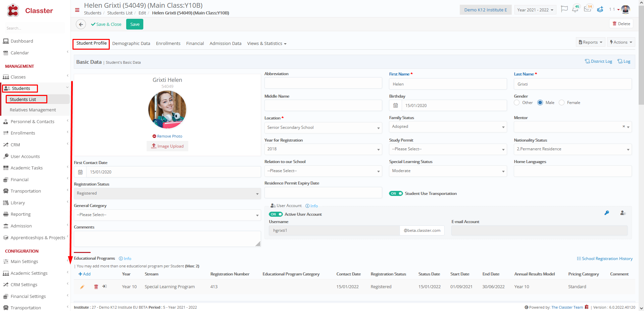Open bell notifications with 45 badge

pos(575,9)
